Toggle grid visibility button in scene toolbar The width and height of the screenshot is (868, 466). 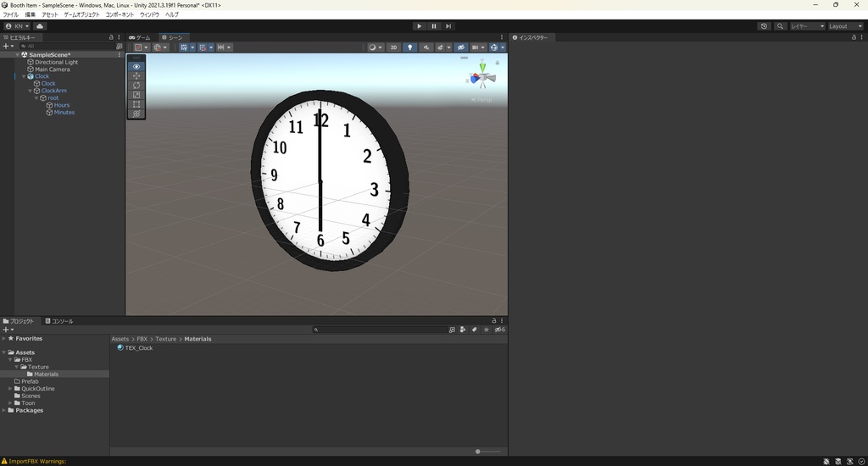pyautogui.click(x=184, y=47)
